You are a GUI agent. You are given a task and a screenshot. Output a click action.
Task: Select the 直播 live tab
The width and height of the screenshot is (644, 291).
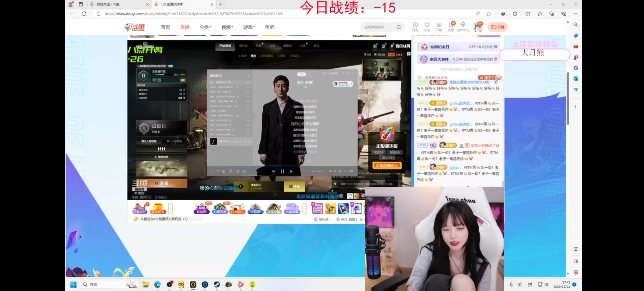pos(185,27)
